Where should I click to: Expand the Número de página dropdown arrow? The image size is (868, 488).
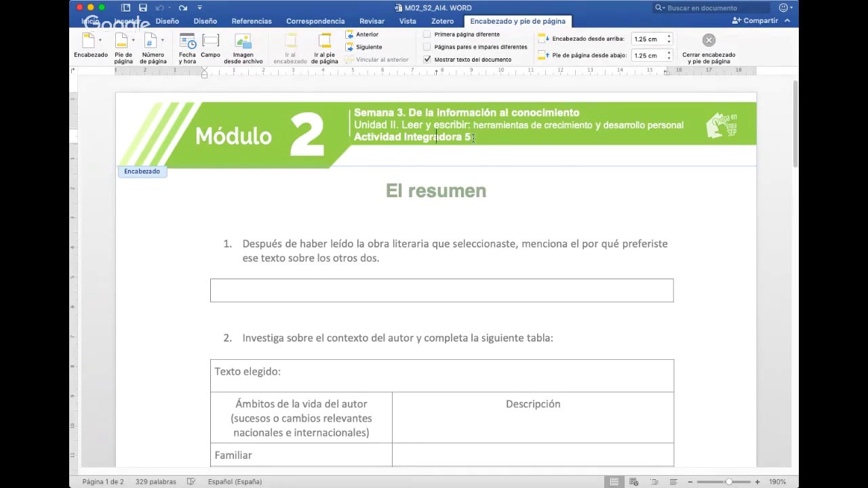162,41
